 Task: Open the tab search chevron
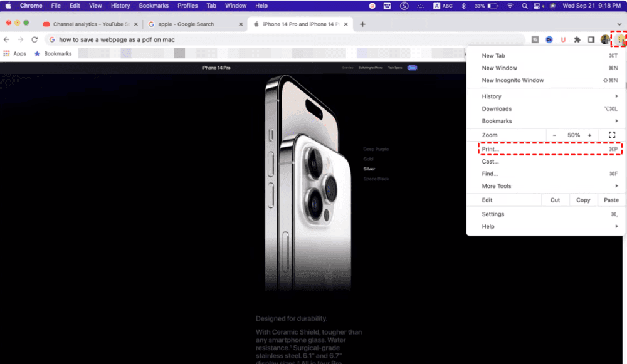point(619,24)
